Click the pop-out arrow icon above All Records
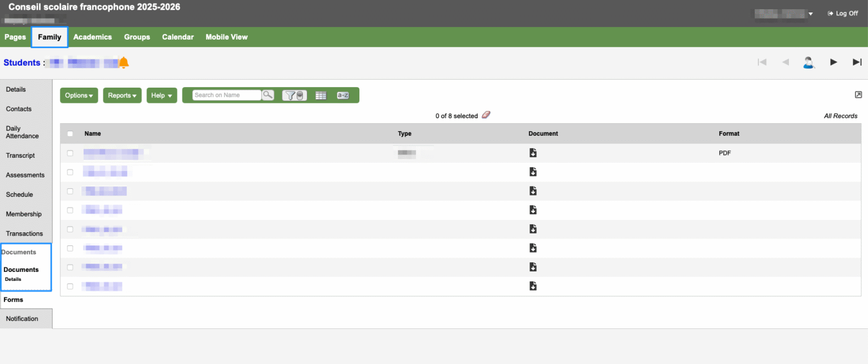Screen dimensions: 868x364 (x=858, y=94)
